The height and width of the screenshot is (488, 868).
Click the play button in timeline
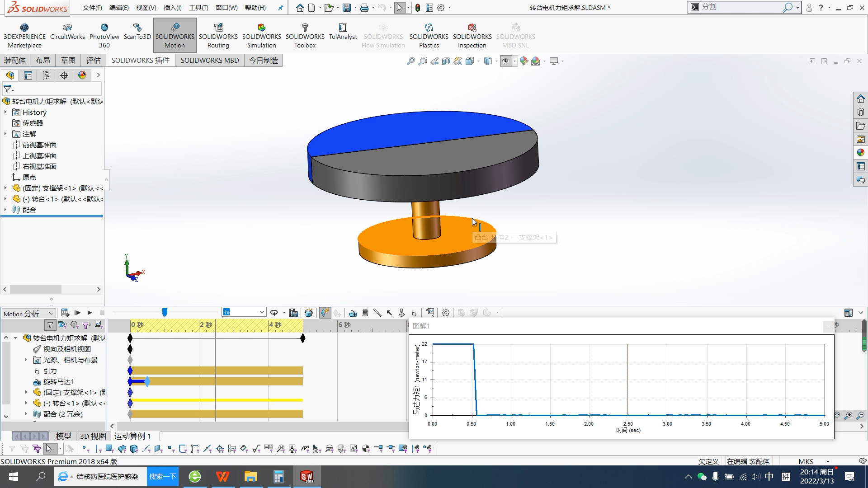(x=90, y=312)
